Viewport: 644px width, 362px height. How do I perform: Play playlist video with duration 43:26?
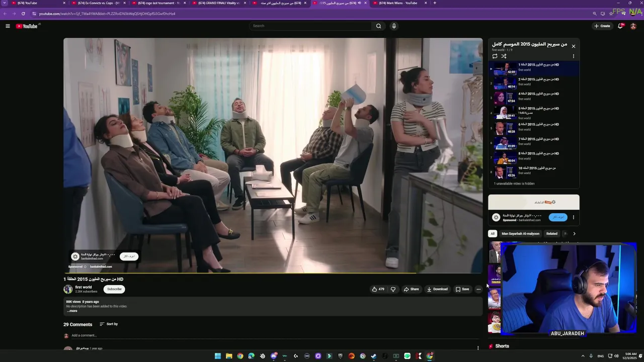(x=534, y=171)
